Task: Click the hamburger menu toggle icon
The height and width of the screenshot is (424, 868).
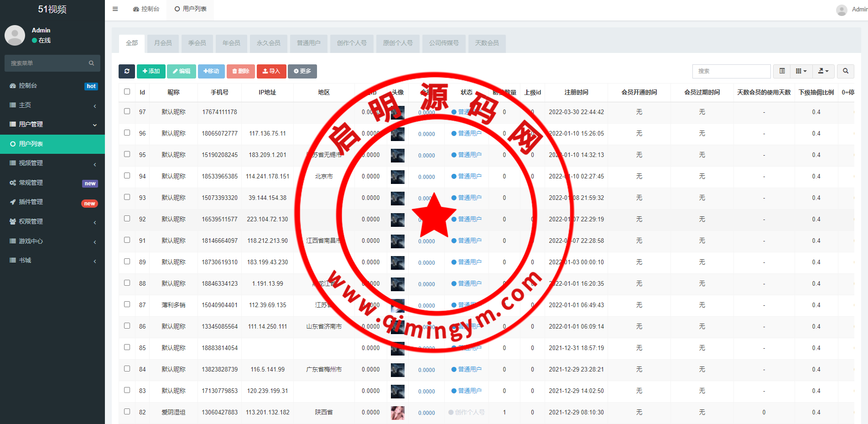Action: pos(115,9)
